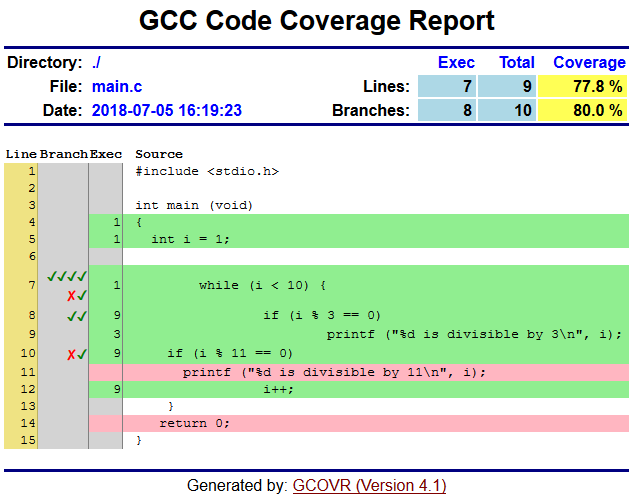The width and height of the screenshot is (632, 502).
Task: Select the yellow 80.0 % branches coverage cell
Action: click(x=582, y=110)
